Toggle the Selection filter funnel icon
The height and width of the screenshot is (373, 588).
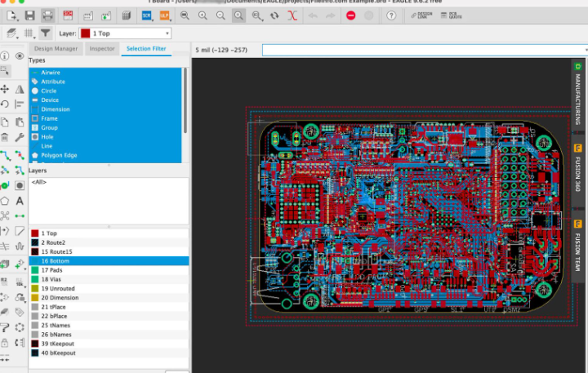[x=46, y=33]
